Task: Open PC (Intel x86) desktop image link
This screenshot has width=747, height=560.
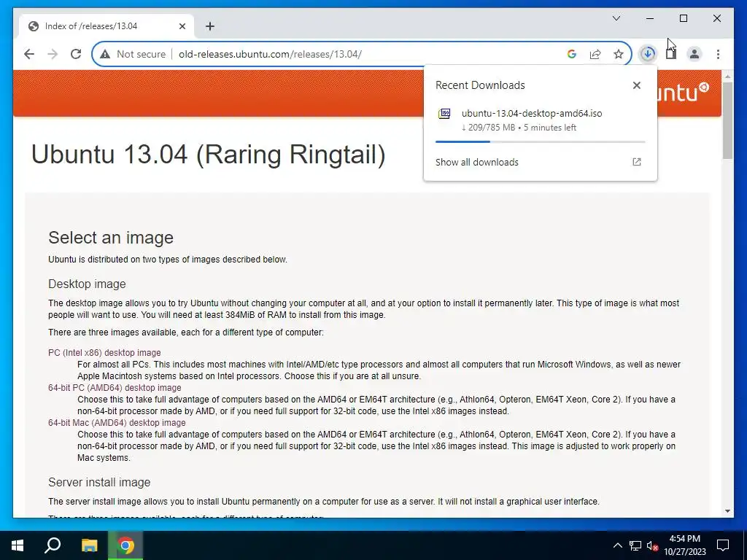Action: [x=104, y=353]
